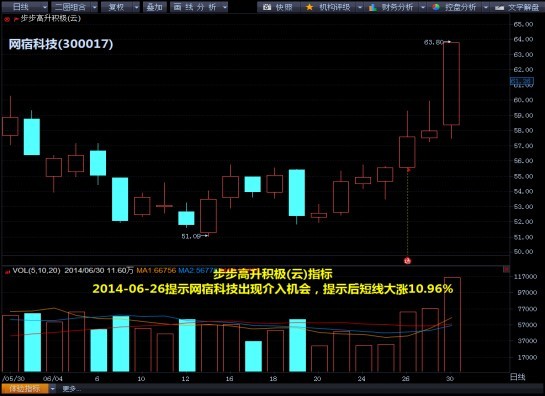Viewport: 545px width, 396px height.
Task: Expand the arrow next to 机构评级
Action: [360, 7]
